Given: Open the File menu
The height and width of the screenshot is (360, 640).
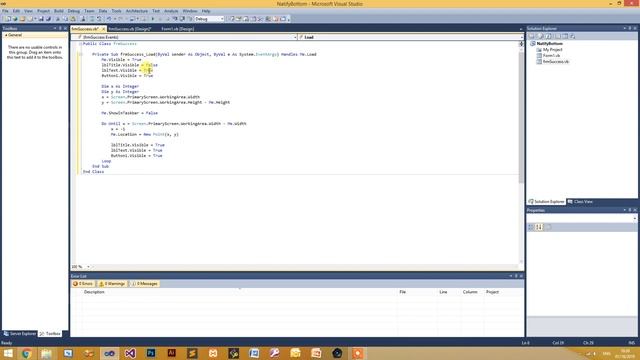Looking at the screenshot, I should pyautogui.click(x=5, y=11).
